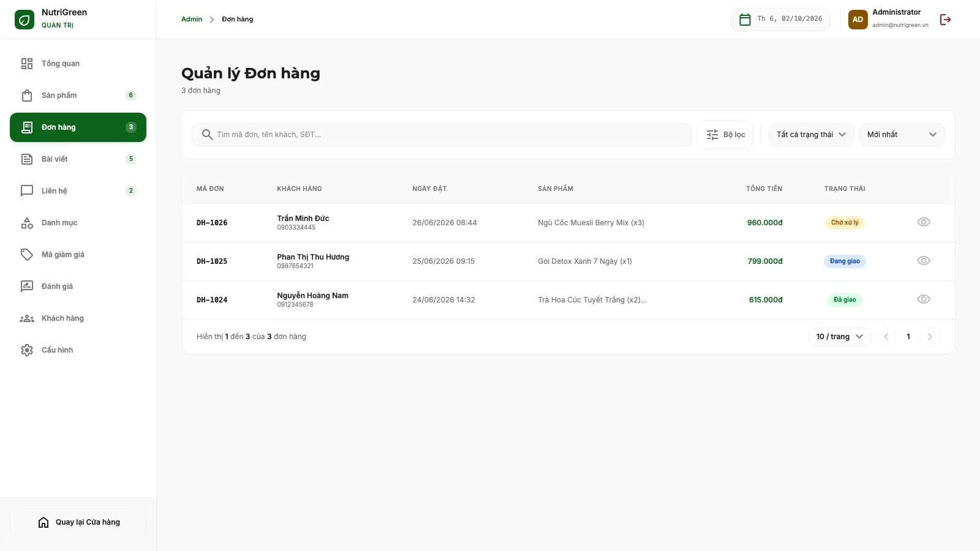The width and height of the screenshot is (980, 551).
Task: Go to previous page with left chevron
Action: [x=886, y=337]
